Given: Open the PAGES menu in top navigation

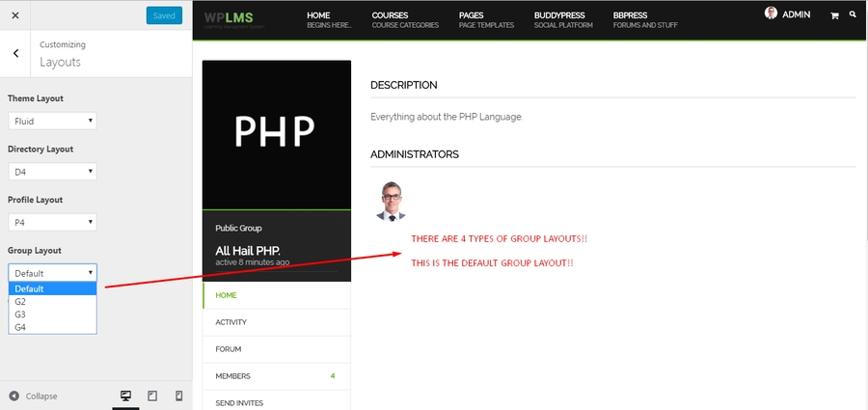Looking at the screenshot, I should pyautogui.click(x=486, y=20).
